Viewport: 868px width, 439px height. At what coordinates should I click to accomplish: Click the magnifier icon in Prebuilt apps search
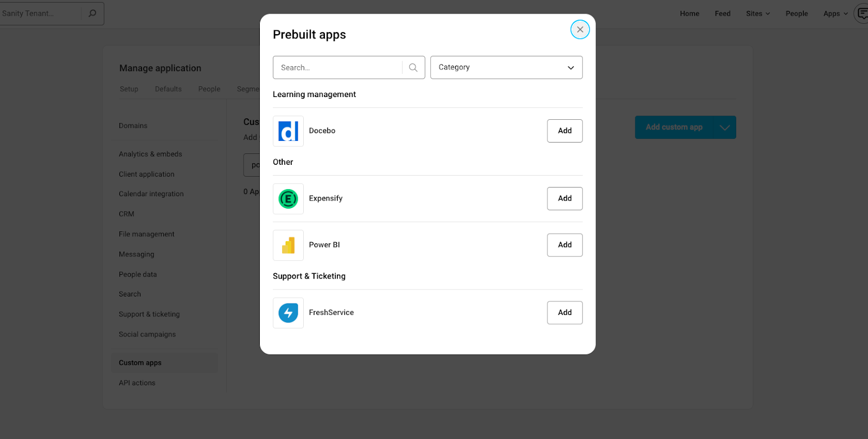(x=413, y=68)
